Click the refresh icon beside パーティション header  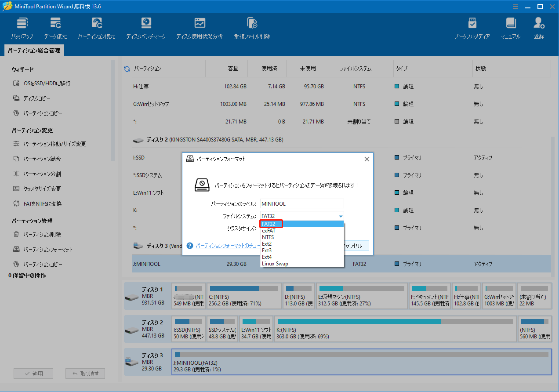(127, 69)
